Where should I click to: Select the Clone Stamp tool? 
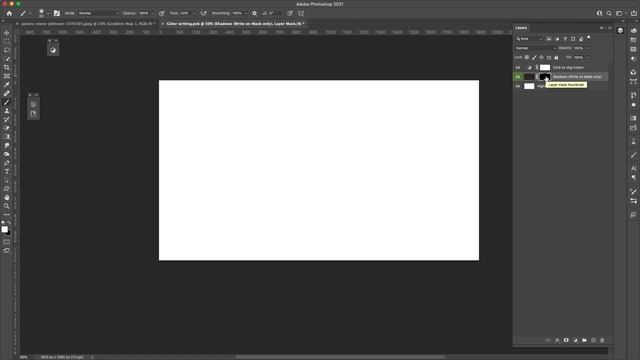pyautogui.click(x=7, y=111)
